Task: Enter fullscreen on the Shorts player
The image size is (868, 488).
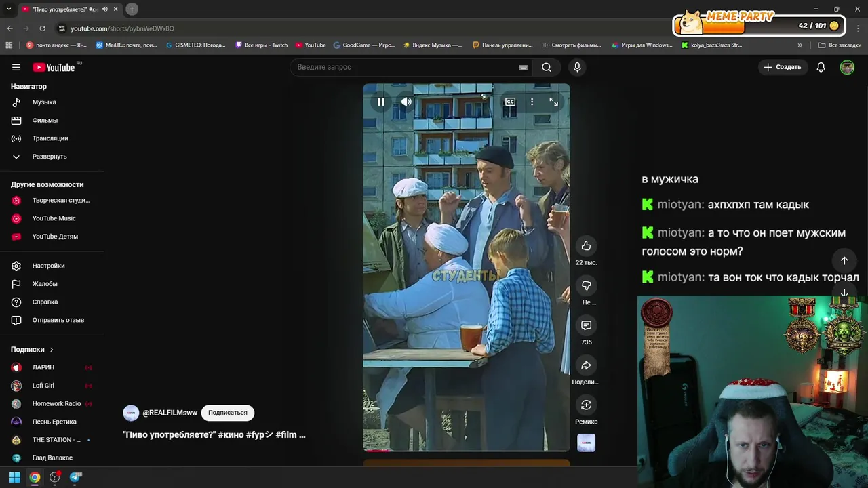Action: tap(554, 102)
